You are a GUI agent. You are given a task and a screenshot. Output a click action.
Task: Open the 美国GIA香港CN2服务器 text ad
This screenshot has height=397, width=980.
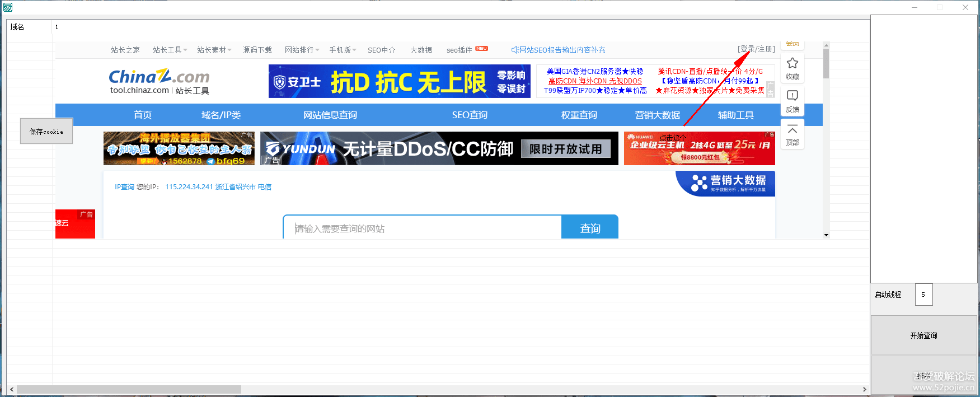[x=595, y=71]
